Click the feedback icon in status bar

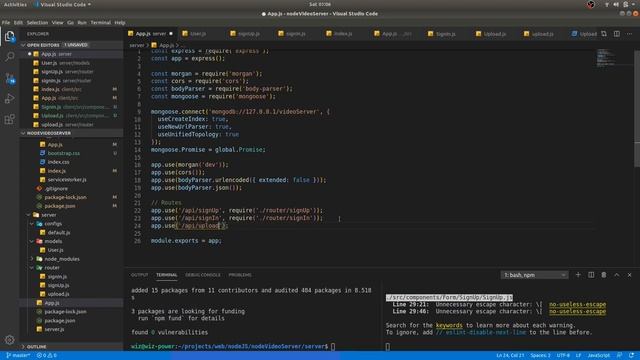pos(620,356)
